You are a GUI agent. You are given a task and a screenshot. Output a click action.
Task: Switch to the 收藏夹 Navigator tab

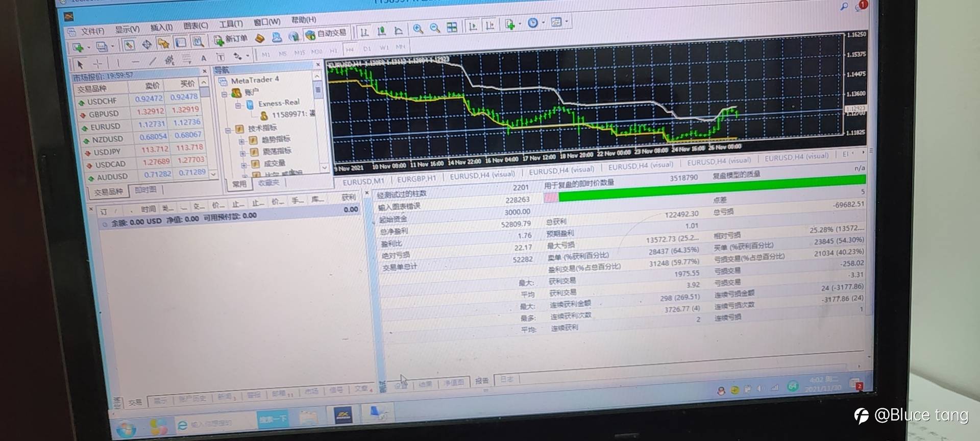coord(268,182)
